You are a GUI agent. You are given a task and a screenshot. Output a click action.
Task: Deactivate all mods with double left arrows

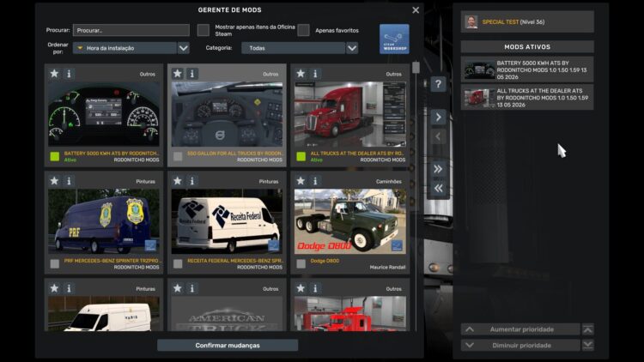pyautogui.click(x=438, y=189)
